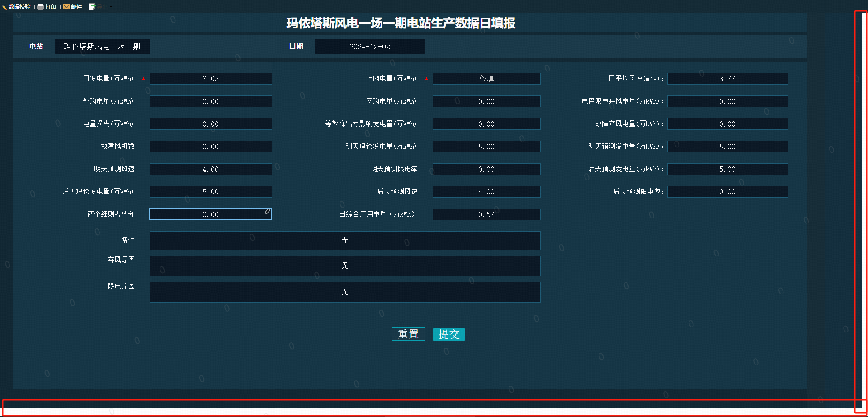Screen dimensions: 868x417
Task: Click the 导出 export page icon
Action: click(x=92, y=7)
